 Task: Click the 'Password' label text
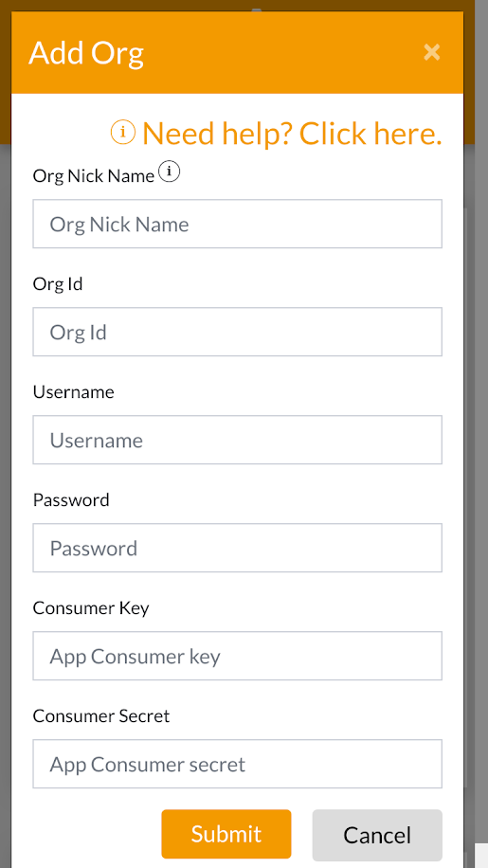point(71,500)
